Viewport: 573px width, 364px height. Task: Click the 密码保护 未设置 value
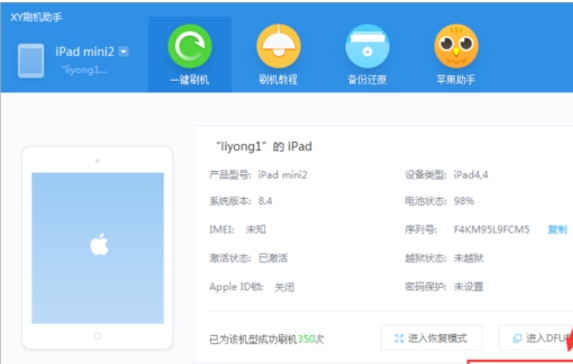pos(468,287)
